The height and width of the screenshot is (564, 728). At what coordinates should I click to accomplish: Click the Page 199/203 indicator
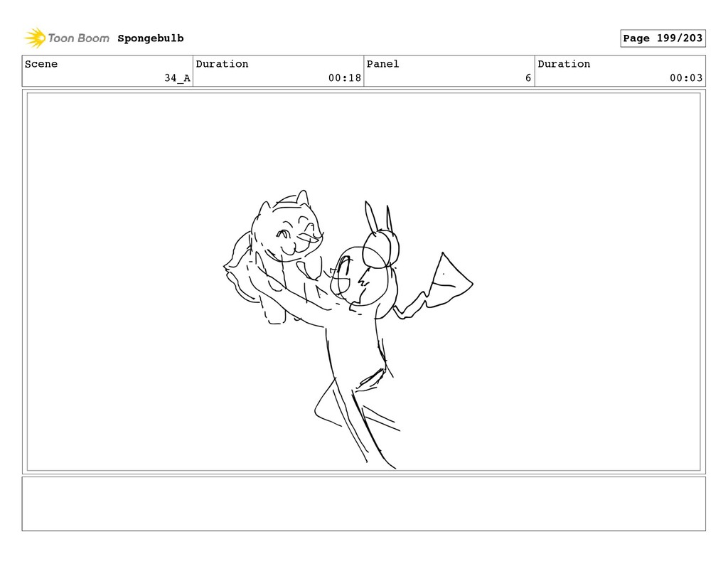pyautogui.click(x=663, y=38)
